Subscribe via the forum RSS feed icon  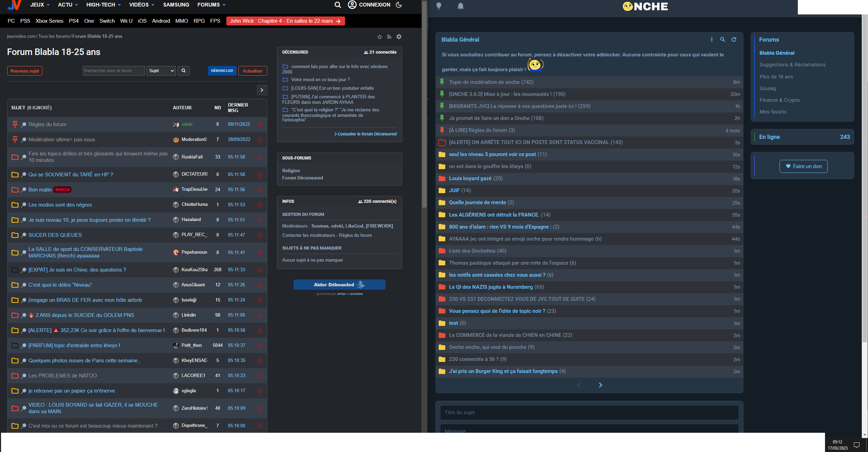(x=389, y=37)
